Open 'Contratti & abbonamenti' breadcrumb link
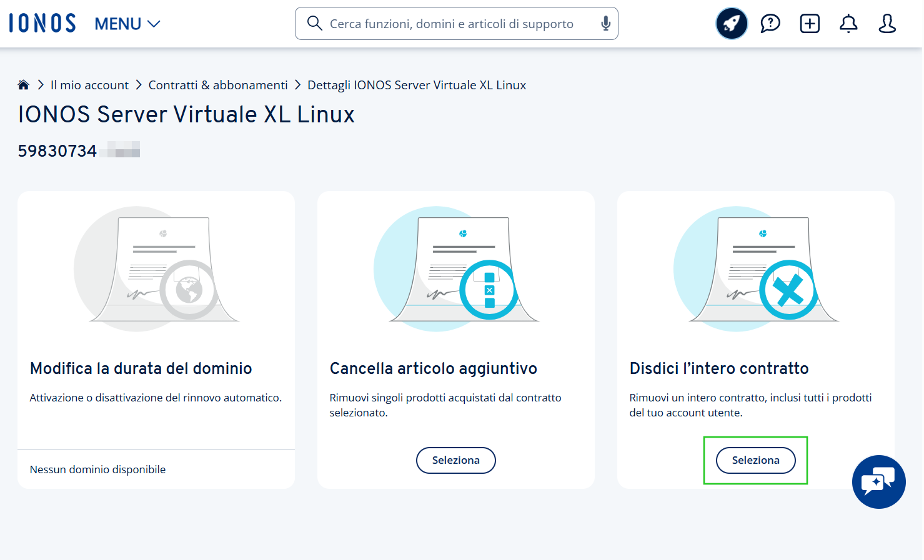924x560 pixels. click(x=218, y=85)
